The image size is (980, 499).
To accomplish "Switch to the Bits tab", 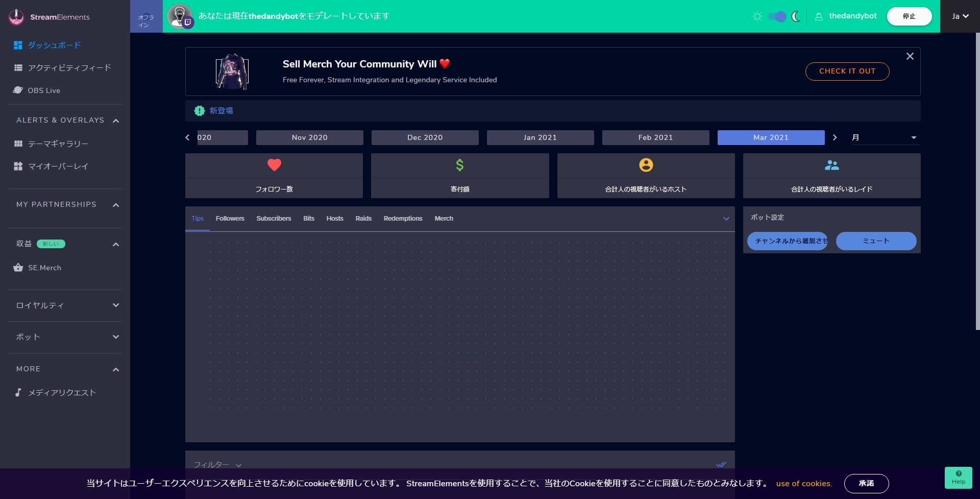I will point(309,219).
